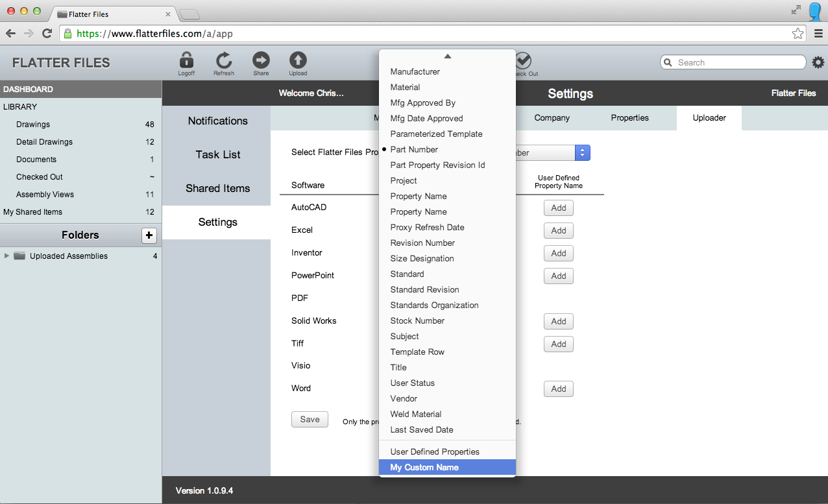Image resolution: width=828 pixels, height=504 pixels.
Task: Click the Search input field
Action: (733, 62)
